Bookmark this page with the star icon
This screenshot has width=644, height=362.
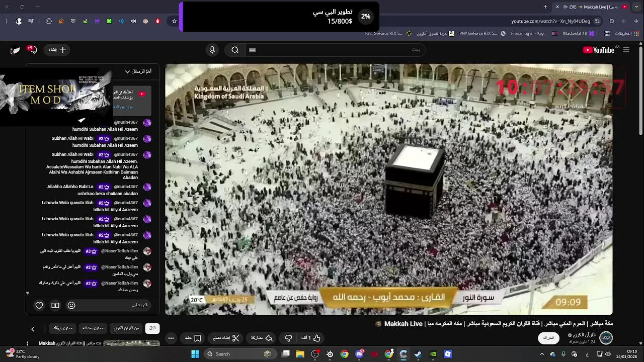pyautogui.click(x=175, y=21)
